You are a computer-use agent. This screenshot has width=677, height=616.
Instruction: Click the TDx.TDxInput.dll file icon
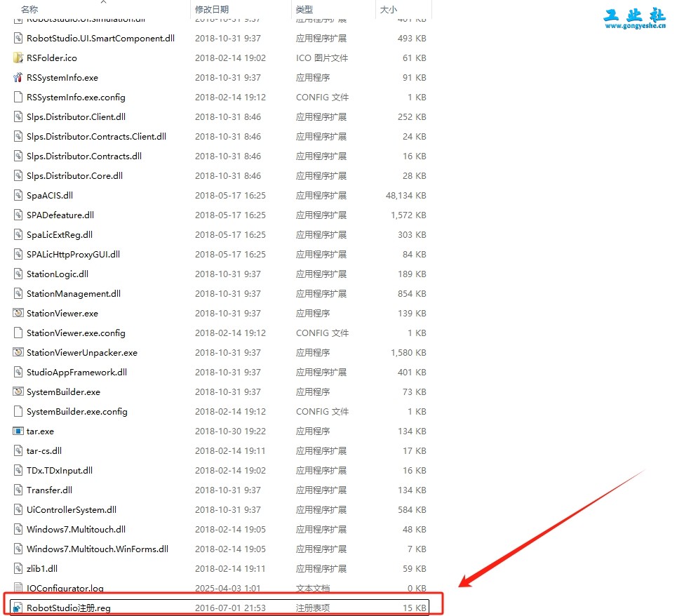pyautogui.click(x=18, y=471)
